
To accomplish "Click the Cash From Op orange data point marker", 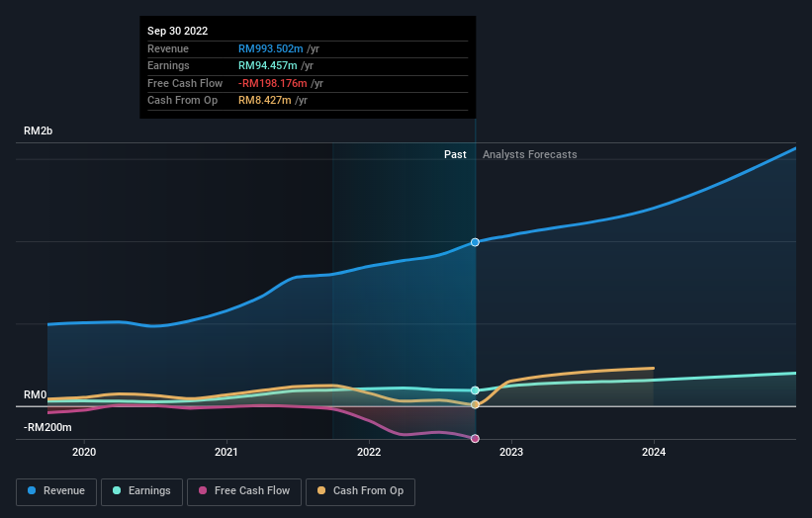I will (475, 404).
